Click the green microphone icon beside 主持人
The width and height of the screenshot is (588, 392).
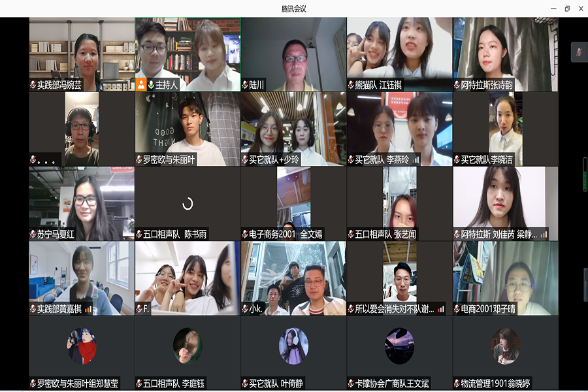pyautogui.click(x=151, y=84)
